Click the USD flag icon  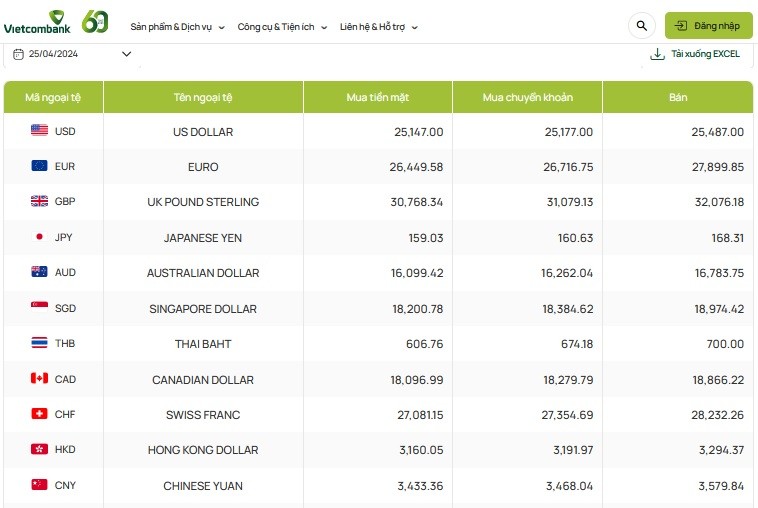(x=39, y=131)
